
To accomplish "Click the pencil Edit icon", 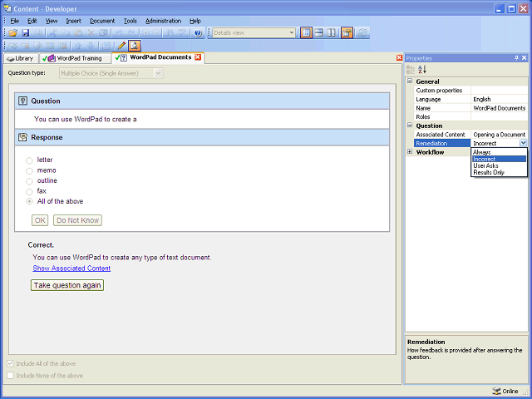I will 121,46.
